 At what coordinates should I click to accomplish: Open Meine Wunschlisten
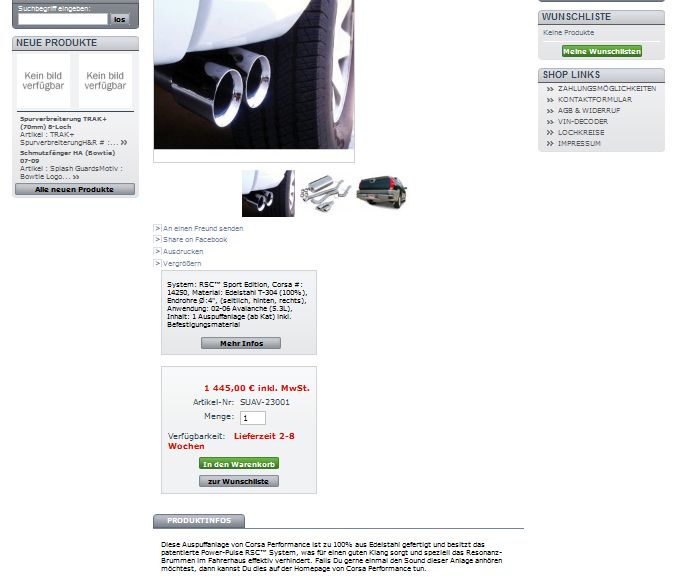point(602,51)
